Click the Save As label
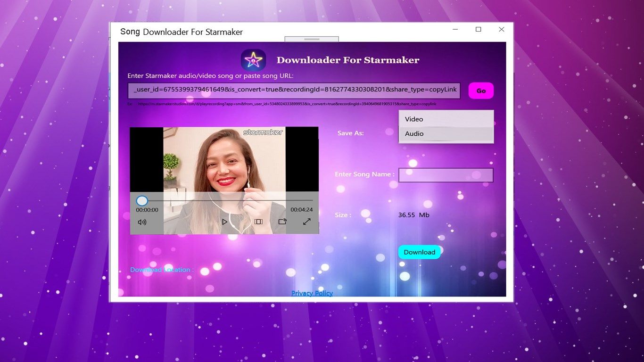This screenshot has height=362, width=644. point(351,133)
